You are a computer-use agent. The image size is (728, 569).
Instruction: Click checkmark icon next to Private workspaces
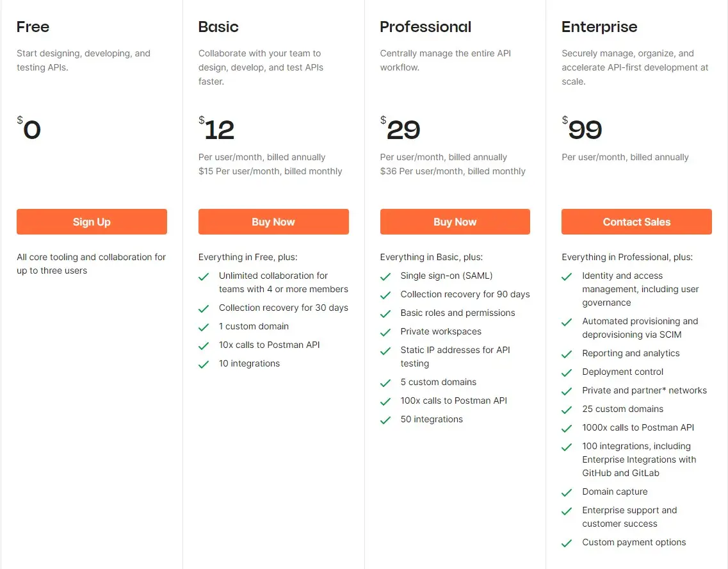click(385, 333)
